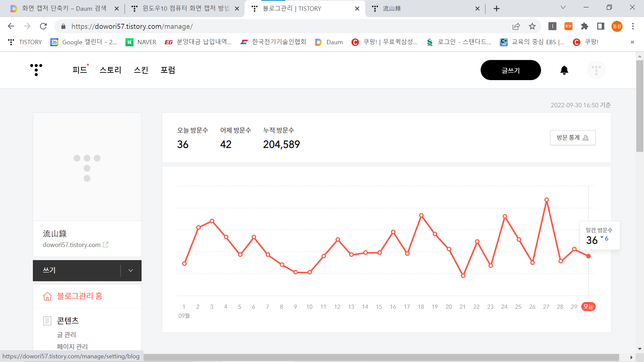Open the 스토리 menu
Image resolution: width=644 pixels, height=362 pixels.
[x=110, y=70]
